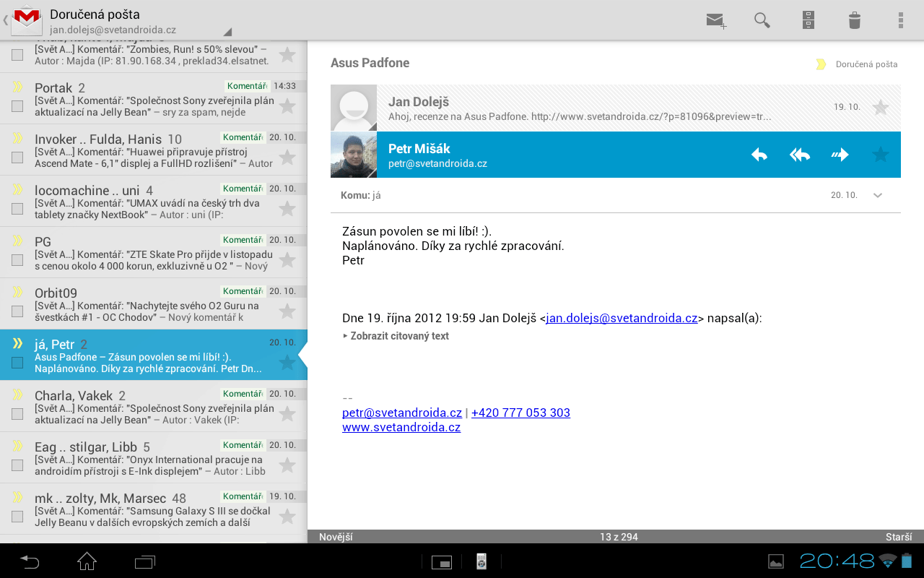Open www.svetandroida.cz website link
The width and height of the screenshot is (924, 578).
point(401,427)
